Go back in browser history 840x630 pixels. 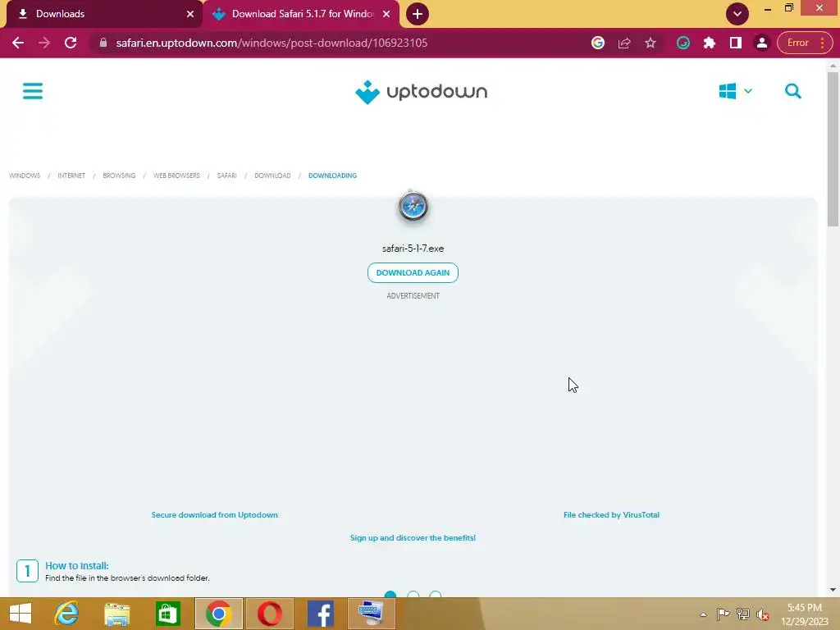click(18, 43)
